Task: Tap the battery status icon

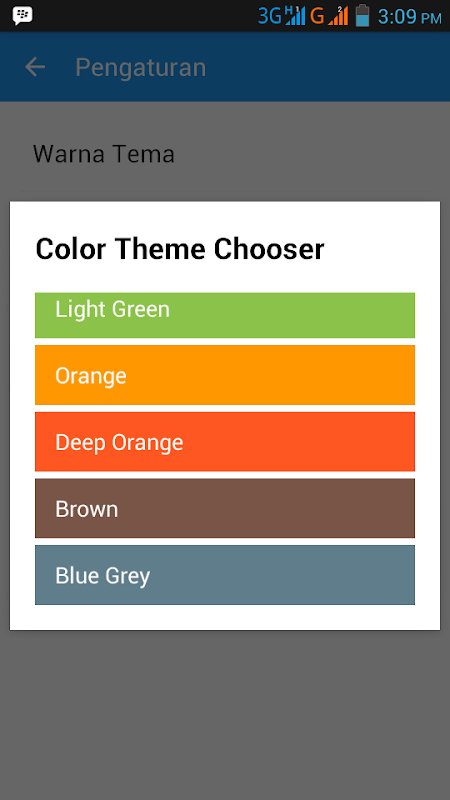Action: 362,16
